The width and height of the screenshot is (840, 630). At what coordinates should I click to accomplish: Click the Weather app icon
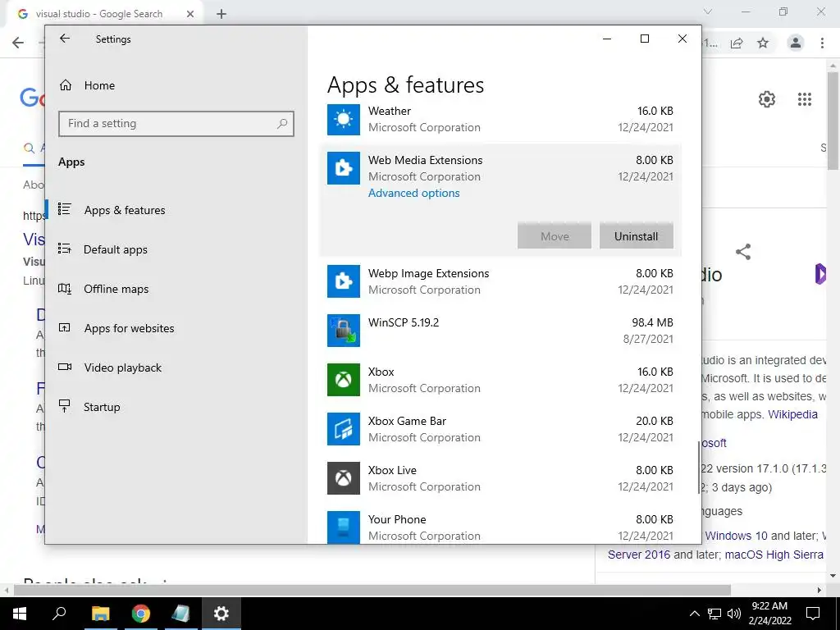pos(344,119)
